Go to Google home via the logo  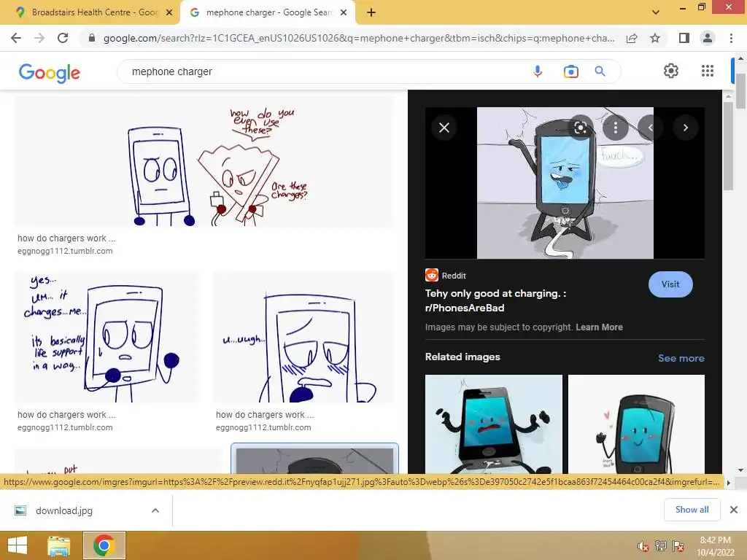pyautogui.click(x=49, y=72)
